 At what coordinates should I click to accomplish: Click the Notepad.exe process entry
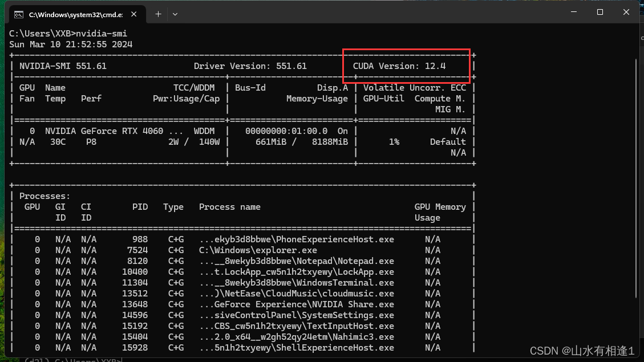pos(297,261)
